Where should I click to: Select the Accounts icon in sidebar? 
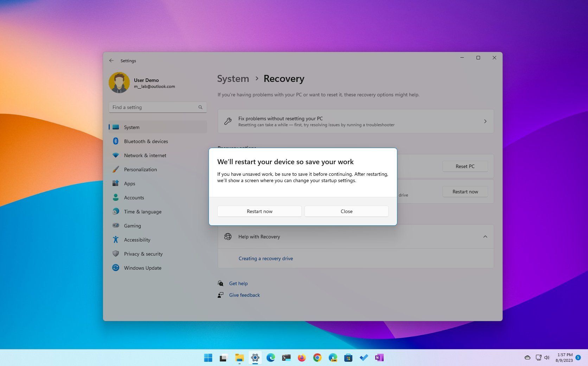(116, 197)
